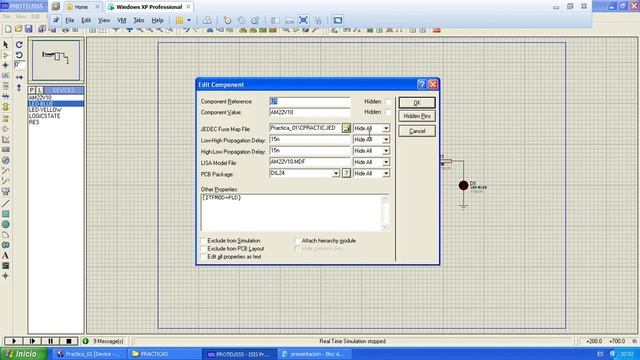Click the Inicio start button

click(x=24, y=354)
